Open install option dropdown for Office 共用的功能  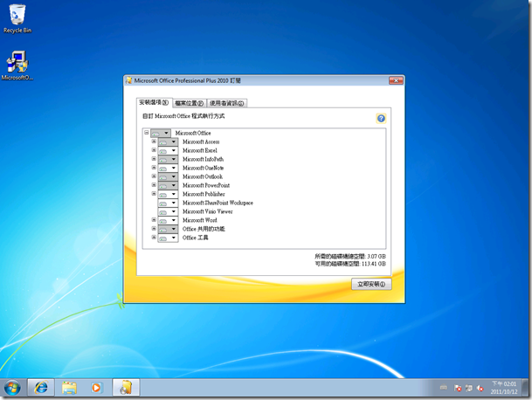coord(168,229)
